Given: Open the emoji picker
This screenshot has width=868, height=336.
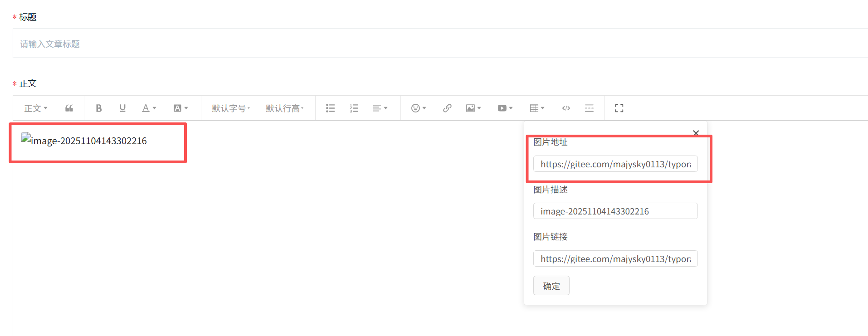Looking at the screenshot, I should point(418,108).
